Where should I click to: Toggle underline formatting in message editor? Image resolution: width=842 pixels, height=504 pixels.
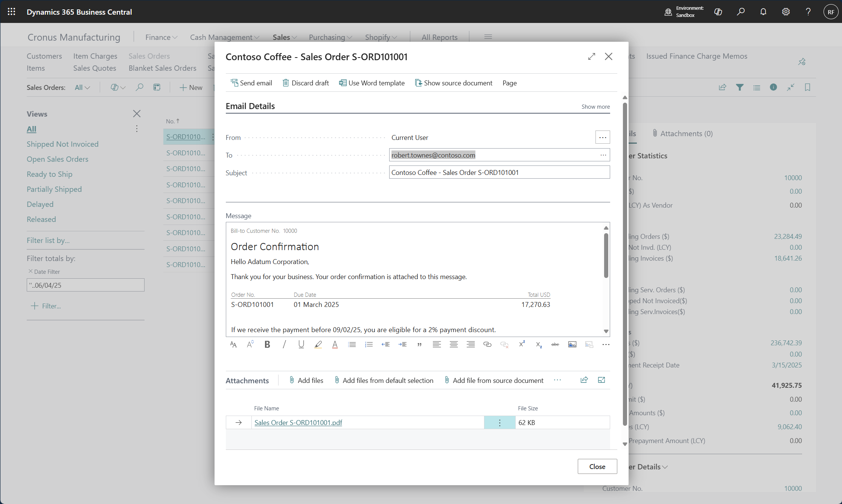[x=301, y=344]
